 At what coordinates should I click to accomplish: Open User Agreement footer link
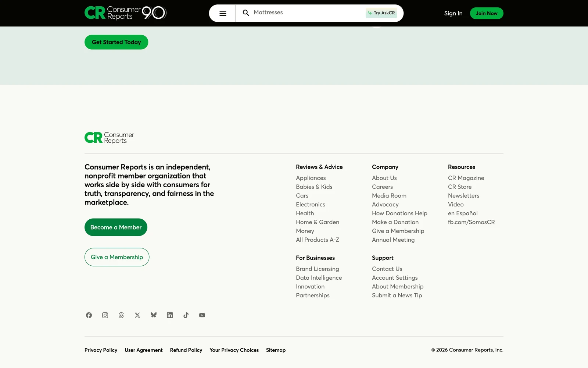coord(143,350)
